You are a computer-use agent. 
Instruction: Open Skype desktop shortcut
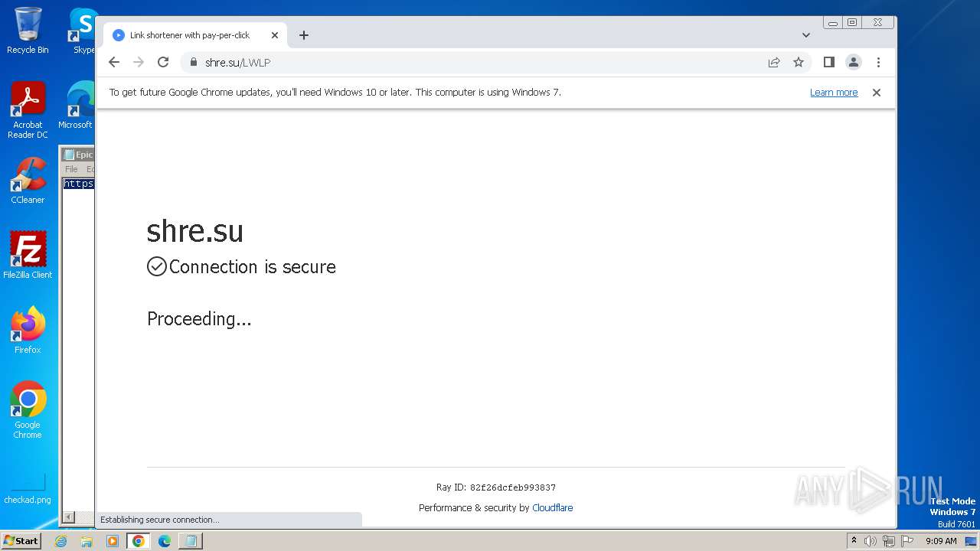(83, 31)
